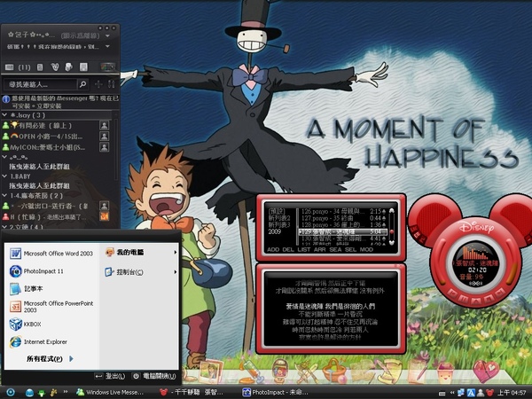Screen dimensions: 532x399
Task: Click the Messenger install info notice link
Action: [x=60, y=102]
